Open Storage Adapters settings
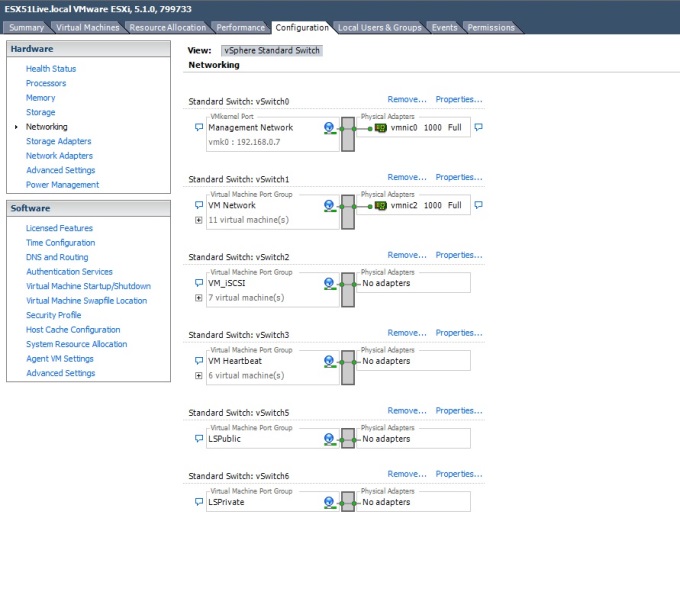The width and height of the screenshot is (680, 592). coord(59,141)
